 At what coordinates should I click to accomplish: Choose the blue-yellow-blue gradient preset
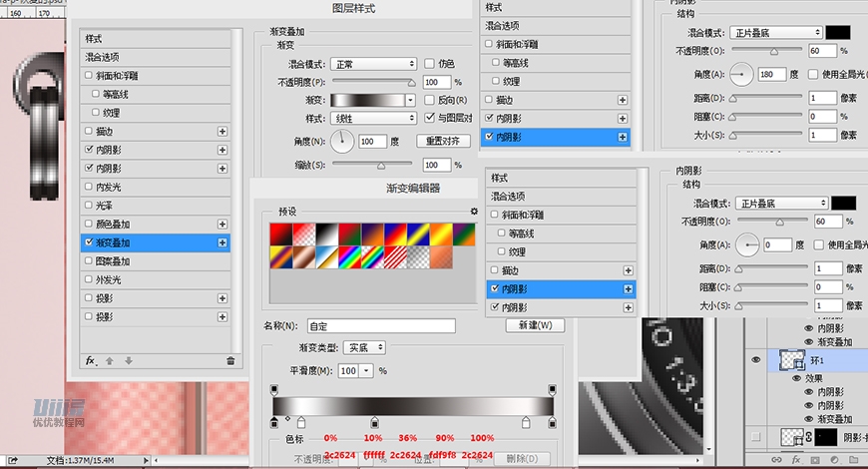coord(418,234)
